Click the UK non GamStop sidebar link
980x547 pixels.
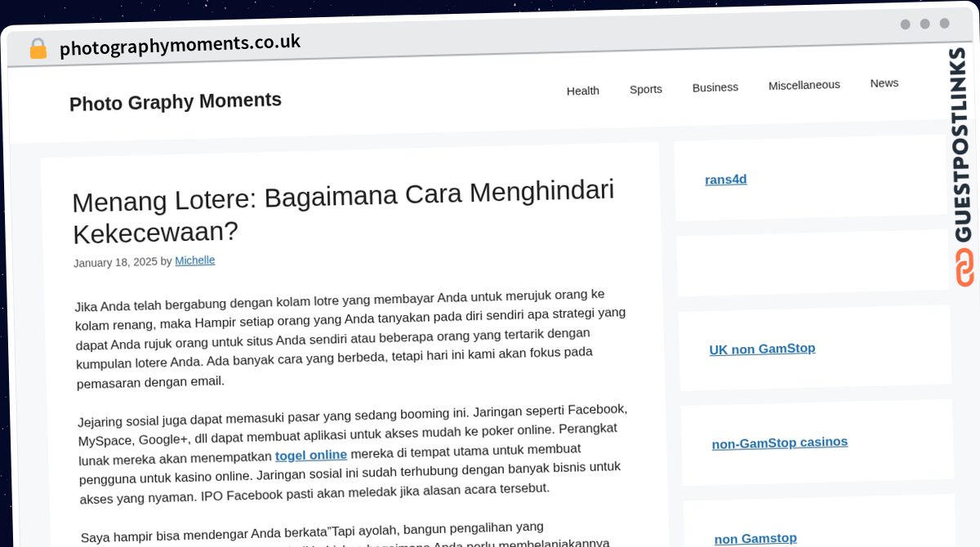pyautogui.click(x=762, y=349)
